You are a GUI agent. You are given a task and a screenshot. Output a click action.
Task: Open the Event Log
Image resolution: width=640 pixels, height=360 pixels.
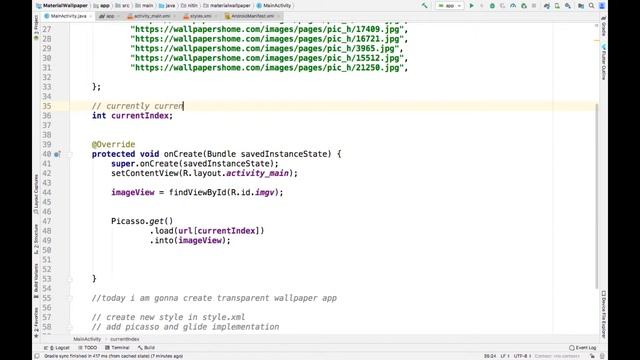pyautogui.click(x=583, y=348)
